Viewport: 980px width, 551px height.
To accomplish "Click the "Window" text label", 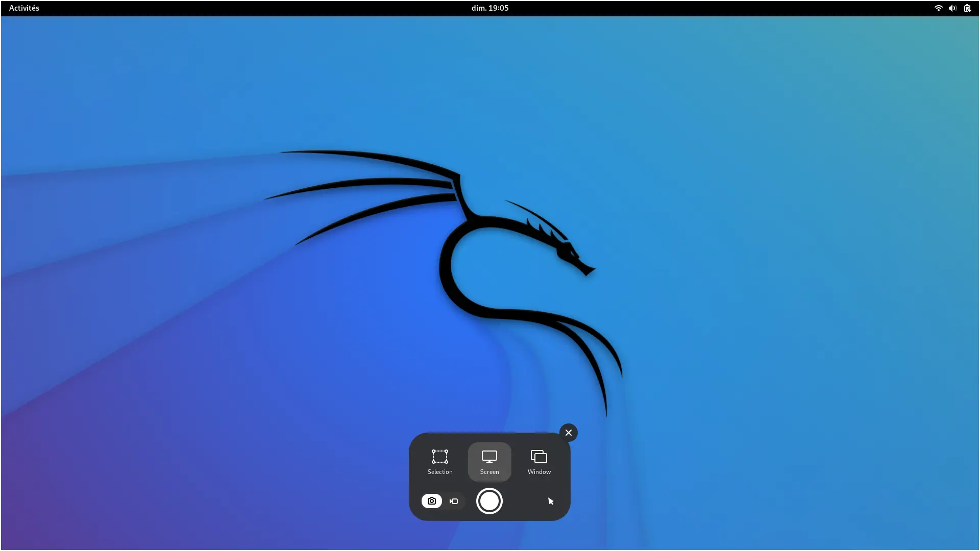I will [538, 472].
